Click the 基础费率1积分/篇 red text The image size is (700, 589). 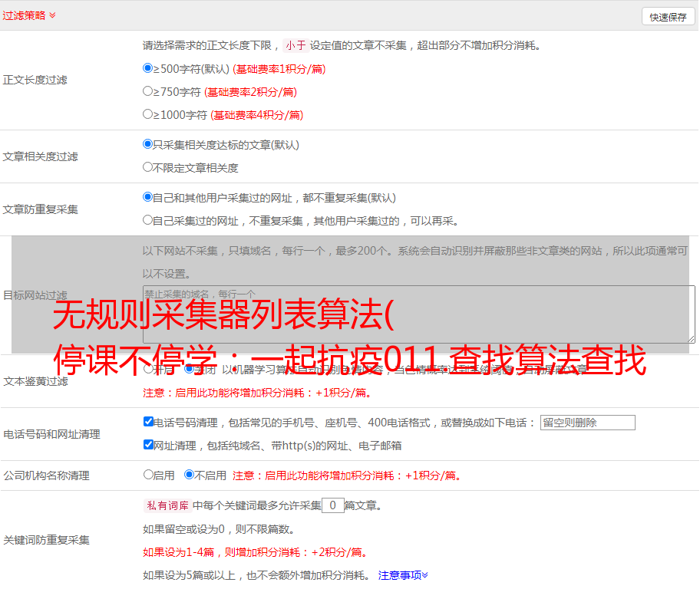[x=279, y=69]
